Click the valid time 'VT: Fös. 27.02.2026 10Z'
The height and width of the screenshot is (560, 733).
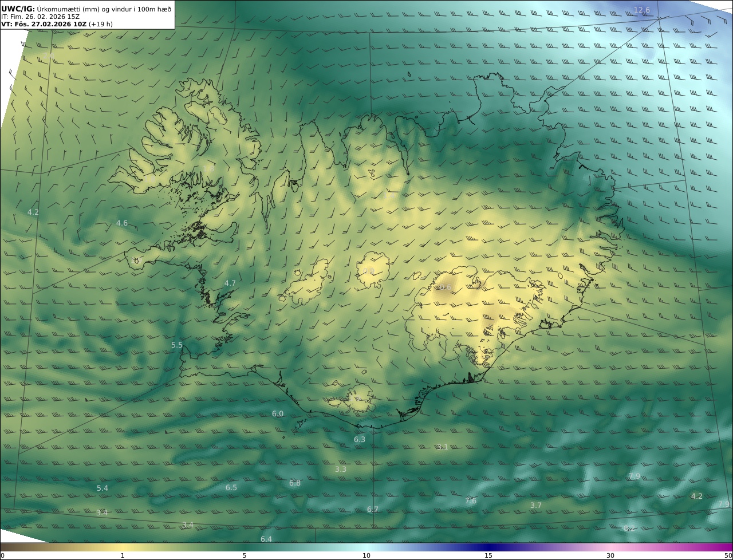44,24
